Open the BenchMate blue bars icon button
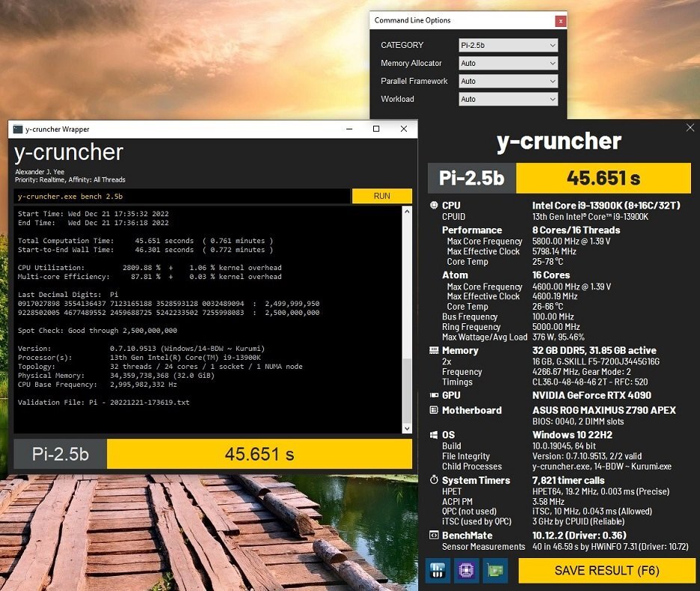This screenshot has height=591, width=700. (x=437, y=571)
